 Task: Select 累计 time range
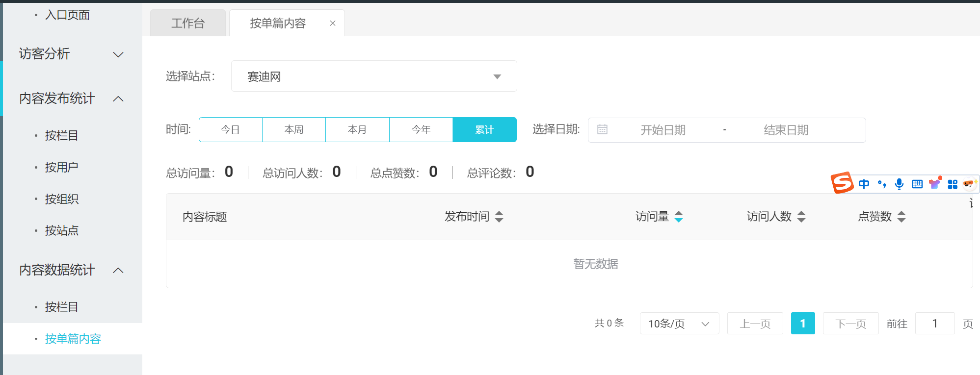coord(484,129)
